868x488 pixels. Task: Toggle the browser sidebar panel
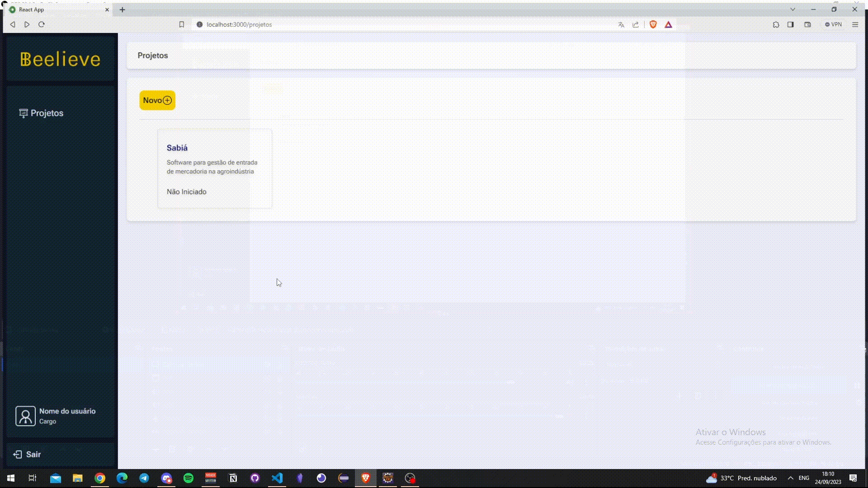click(x=790, y=24)
